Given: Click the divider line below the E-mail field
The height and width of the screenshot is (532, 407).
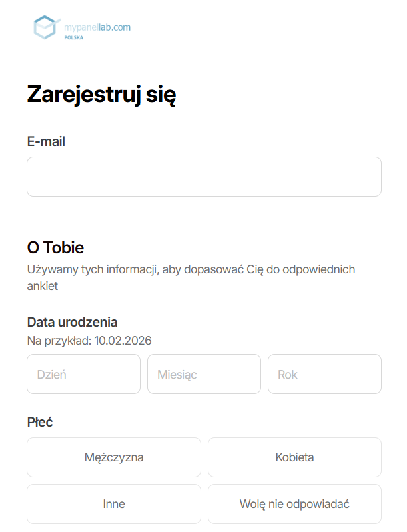Looking at the screenshot, I should coord(204,217).
